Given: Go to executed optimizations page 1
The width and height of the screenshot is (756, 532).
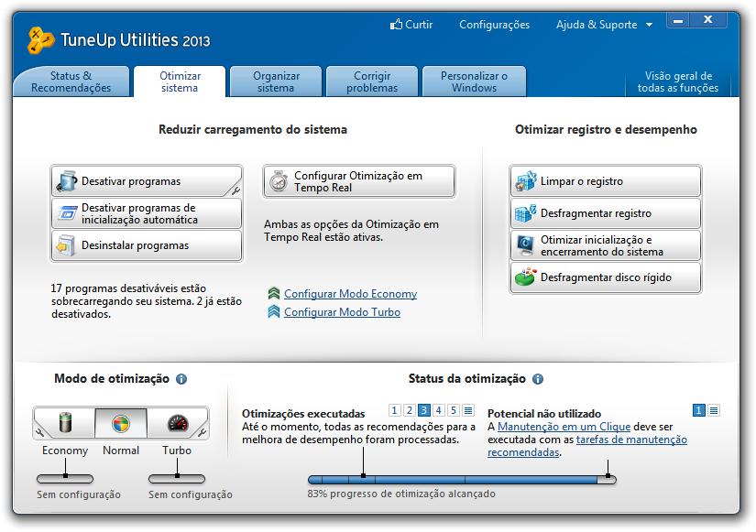Looking at the screenshot, I should pos(394,410).
